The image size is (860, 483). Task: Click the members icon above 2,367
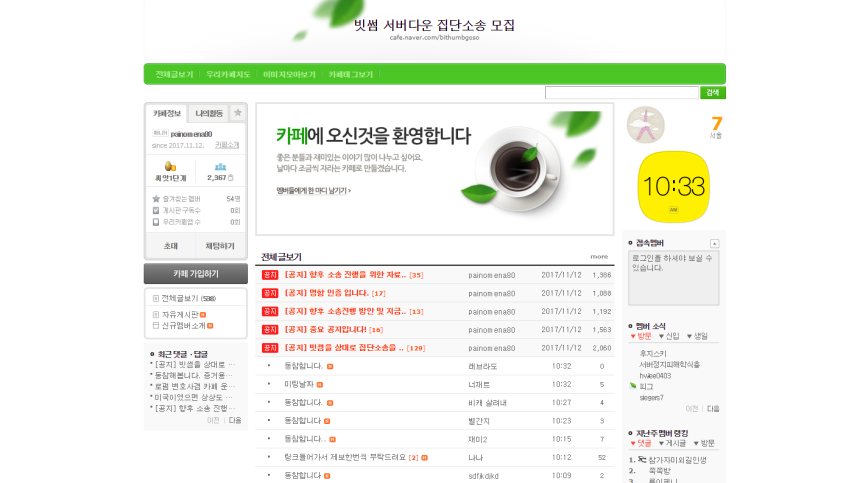tap(220, 167)
